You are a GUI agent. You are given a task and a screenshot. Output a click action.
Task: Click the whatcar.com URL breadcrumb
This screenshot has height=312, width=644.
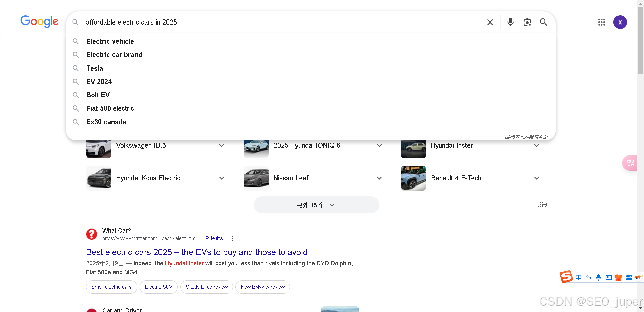pyautogui.click(x=151, y=238)
